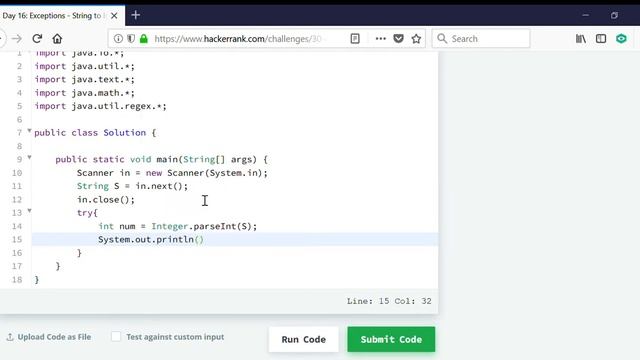The image size is (640, 360).
Task: Close the Day 16 Exceptions tab
Action: tap(114, 16)
